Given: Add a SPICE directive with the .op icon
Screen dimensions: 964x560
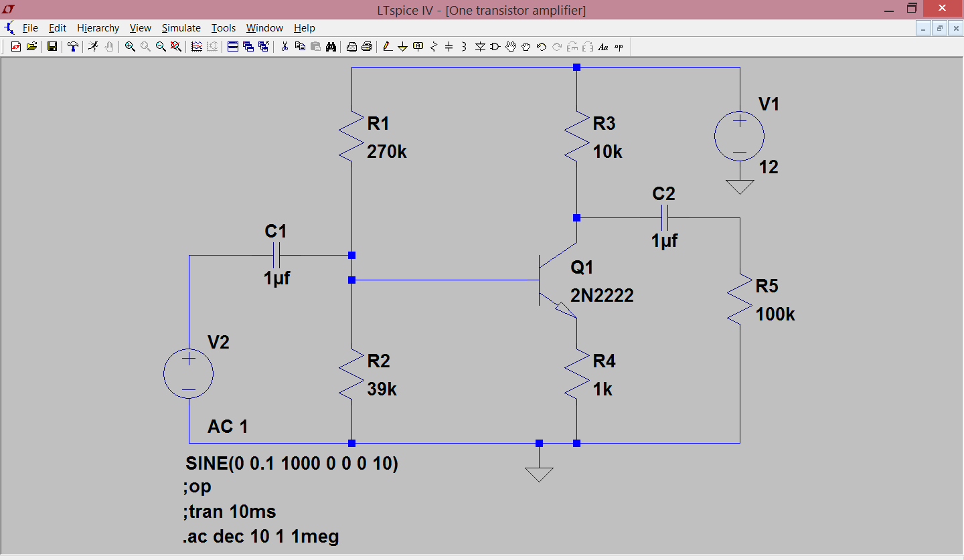Looking at the screenshot, I should click(x=619, y=47).
